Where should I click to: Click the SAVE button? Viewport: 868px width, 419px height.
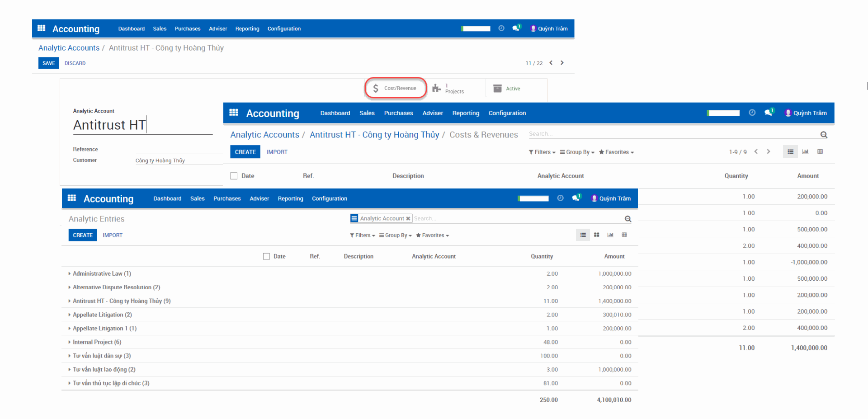(48, 63)
